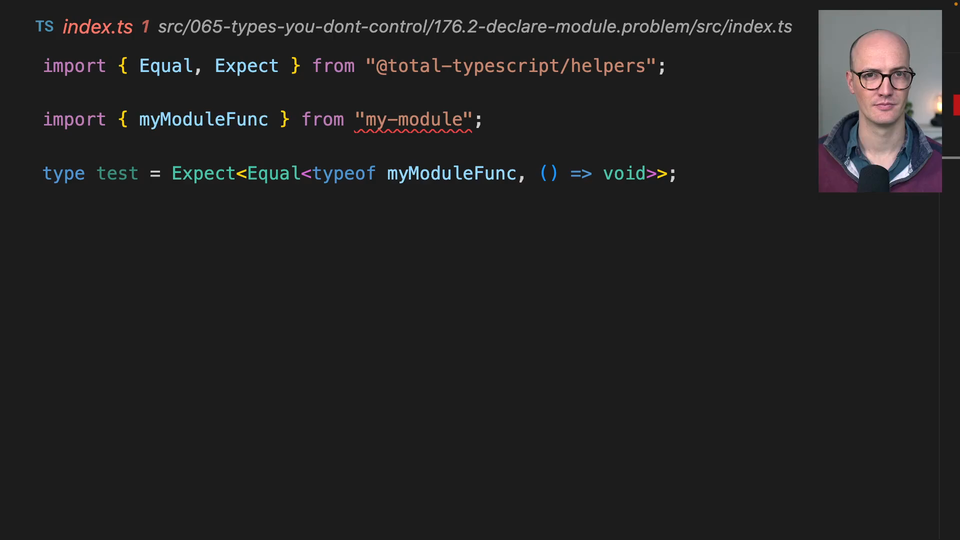Viewport: 960px width, 540px height.
Task: Click the Expect identifier in the first import
Action: tap(246, 66)
